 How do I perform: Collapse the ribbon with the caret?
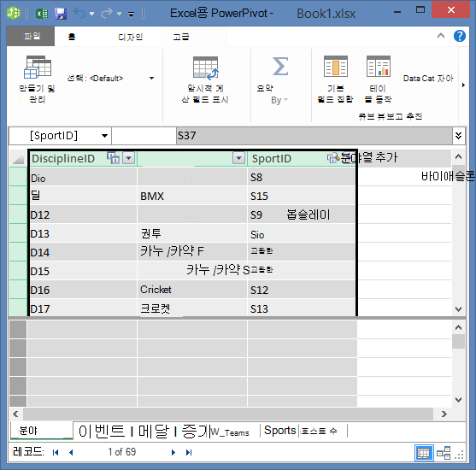coord(441,36)
